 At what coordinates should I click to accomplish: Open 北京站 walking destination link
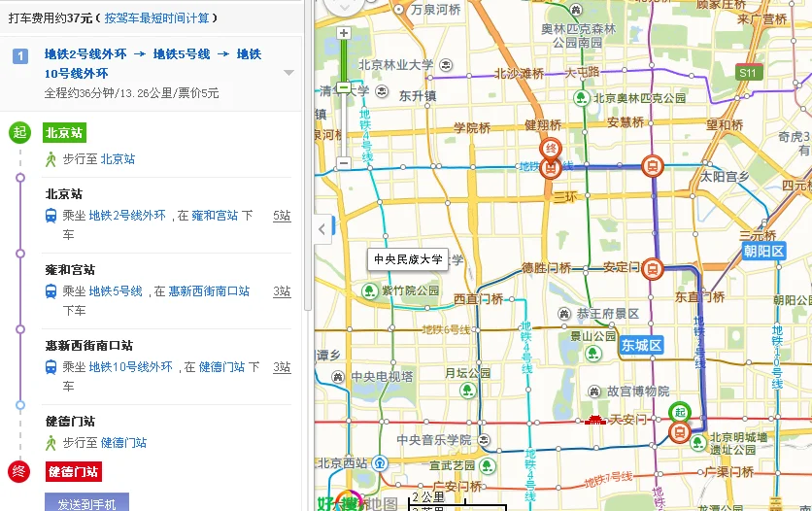118,159
